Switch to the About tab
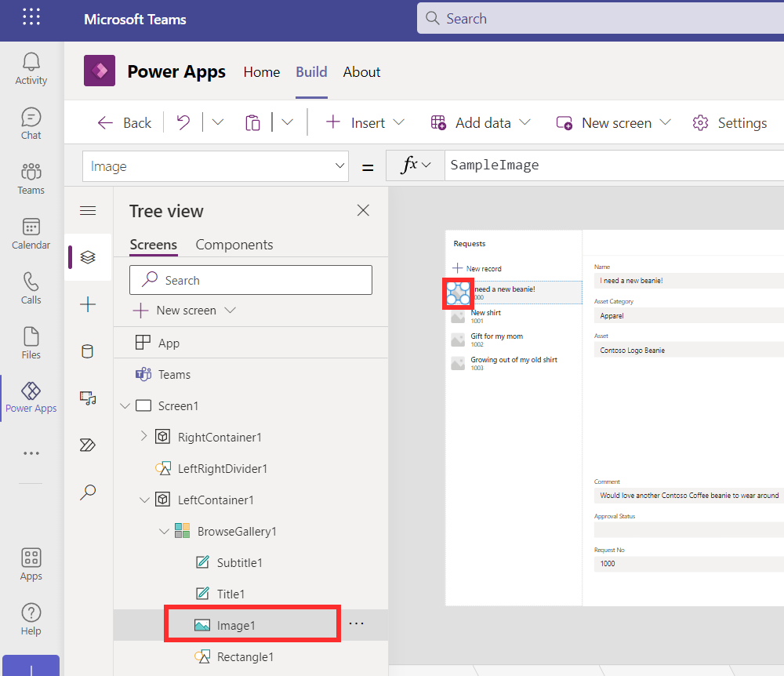Image resolution: width=784 pixels, height=676 pixels. point(361,72)
